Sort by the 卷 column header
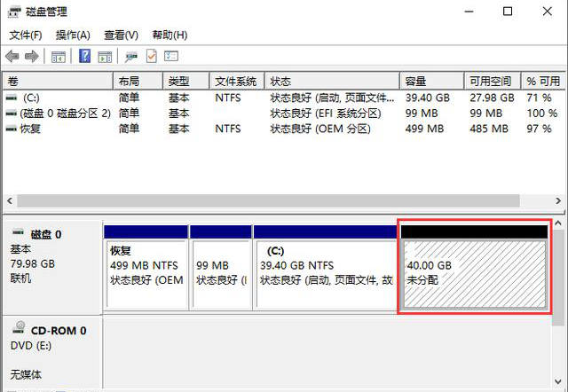Image resolution: width=568 pixels, height=392 pixels. click(59, 81)
